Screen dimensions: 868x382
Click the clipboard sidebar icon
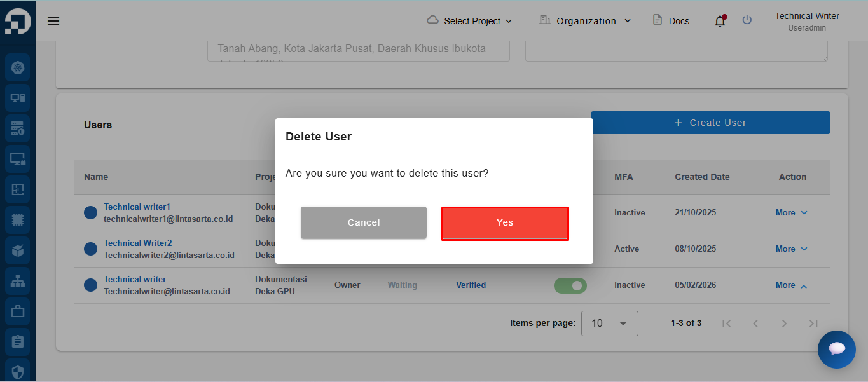pyautogui.click(x=18, y=342)
